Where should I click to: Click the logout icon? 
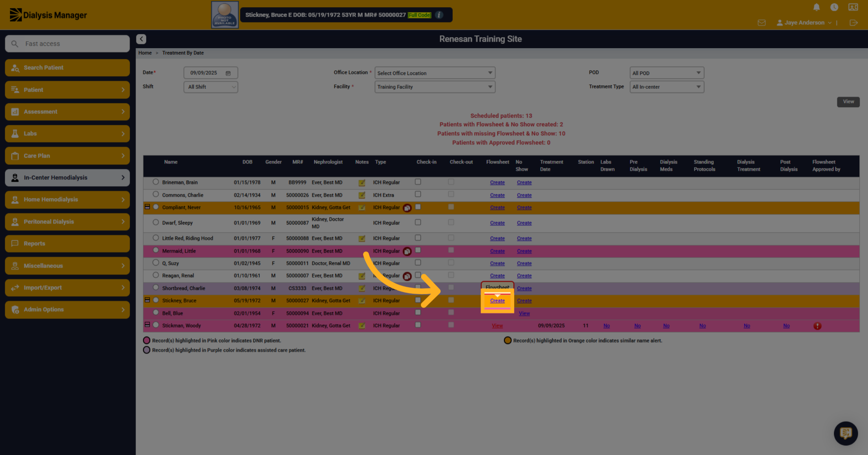click(853, 22)
